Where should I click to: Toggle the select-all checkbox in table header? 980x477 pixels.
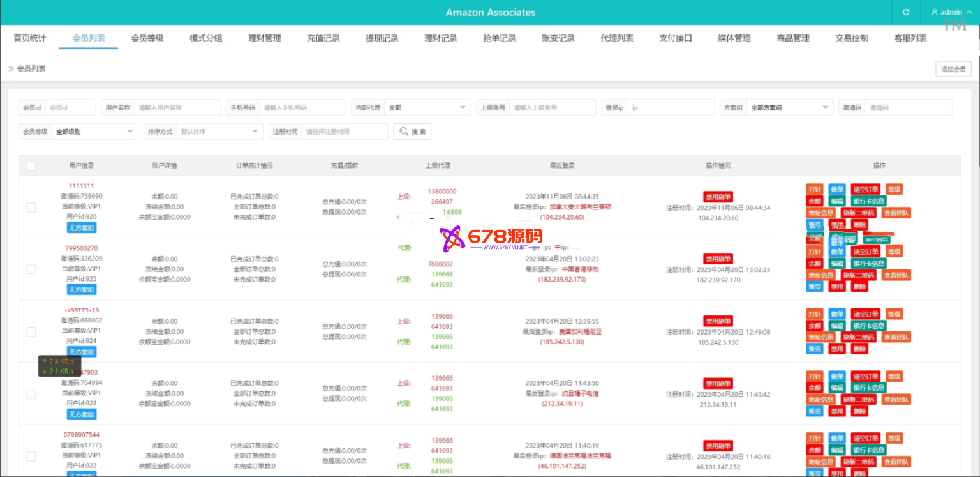coord(31,166)
